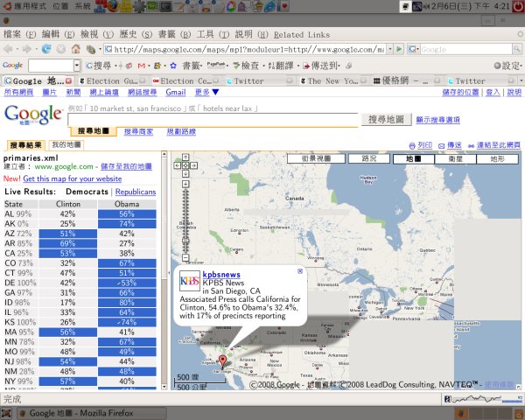Reload the page with the refresh icon
Image resolution: width=525 pixels, height=420 pixels.
tap(46, 49)
